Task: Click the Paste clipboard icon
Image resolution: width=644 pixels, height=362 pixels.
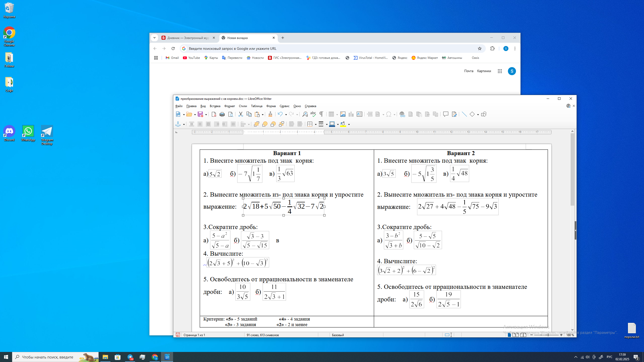Action: 257,114
